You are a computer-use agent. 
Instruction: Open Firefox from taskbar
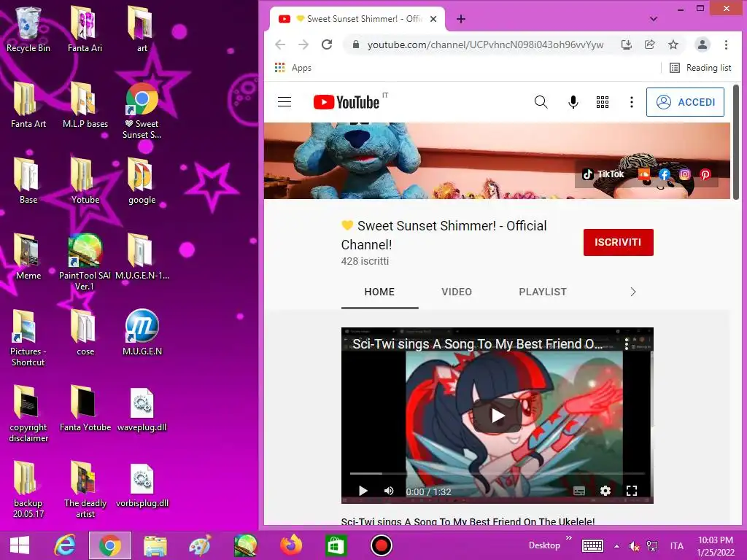coord(290,545)
